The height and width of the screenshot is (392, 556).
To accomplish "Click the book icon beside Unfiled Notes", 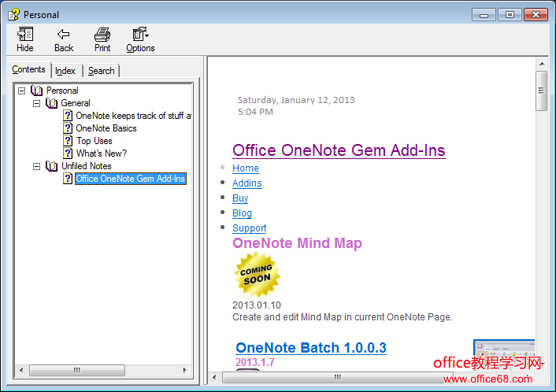I will pos(51,166).
